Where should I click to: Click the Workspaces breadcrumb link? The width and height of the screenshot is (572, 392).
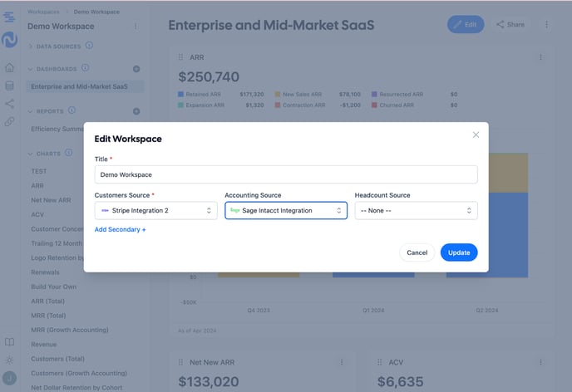pos(43,12)
